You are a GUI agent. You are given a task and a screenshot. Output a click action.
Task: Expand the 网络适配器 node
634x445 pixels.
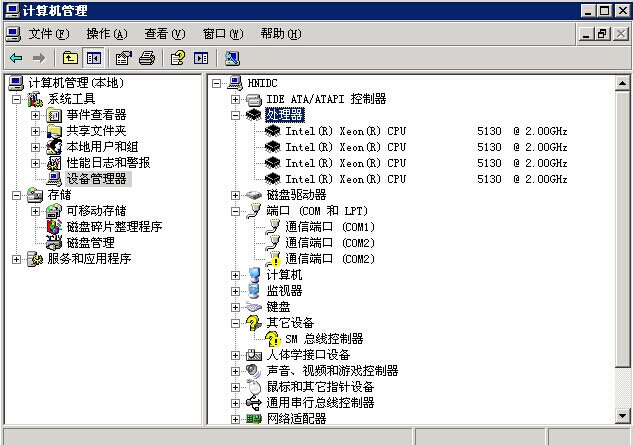(x=236, y=419)
